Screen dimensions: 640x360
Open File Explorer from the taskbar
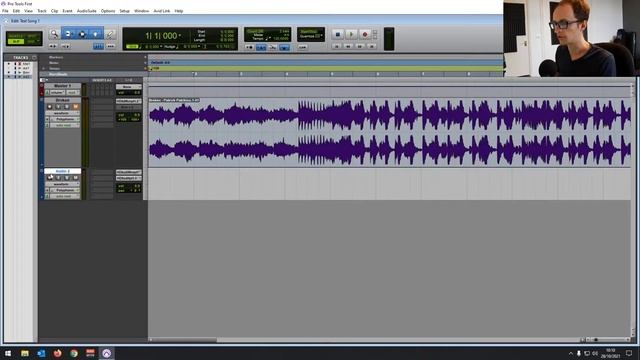coord(25,353)
